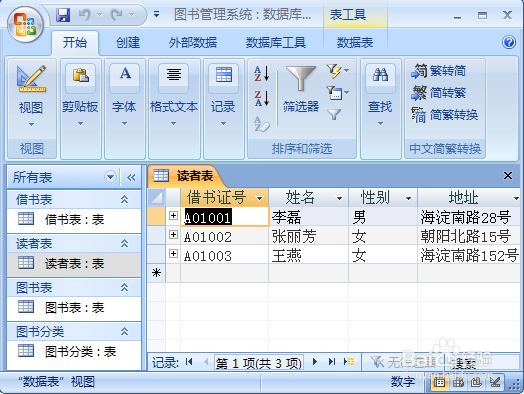Collapse the 图书表 group
Image resolution: width=524 pixels, height=394 pixels.
click(x=124, y=287)
